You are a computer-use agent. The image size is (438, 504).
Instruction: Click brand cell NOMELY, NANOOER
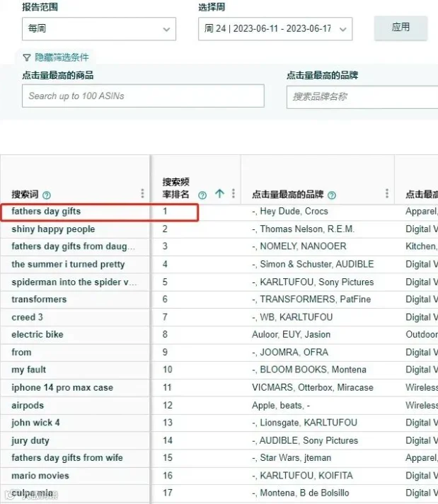tap(299, 246)
